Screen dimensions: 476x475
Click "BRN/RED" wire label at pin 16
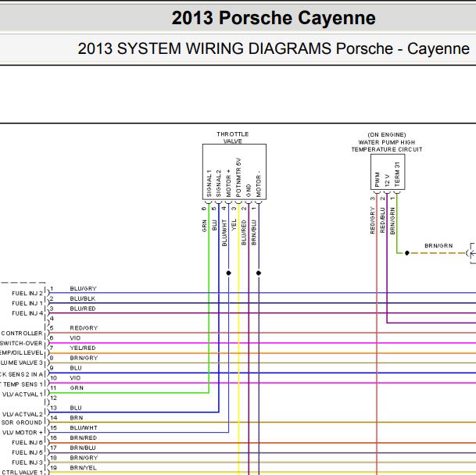[83, 437]
